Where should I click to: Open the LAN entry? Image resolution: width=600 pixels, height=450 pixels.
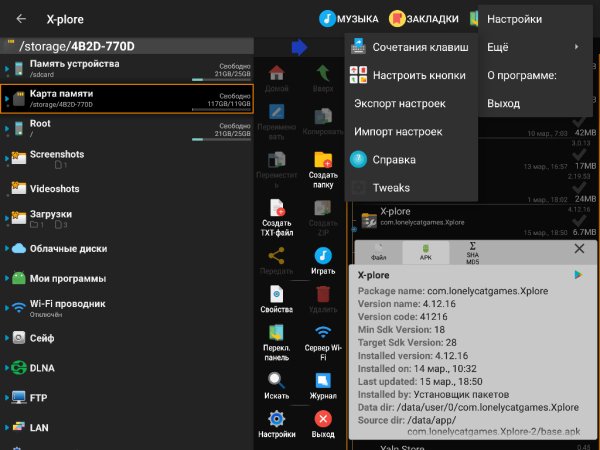click(x=127, y=427)
